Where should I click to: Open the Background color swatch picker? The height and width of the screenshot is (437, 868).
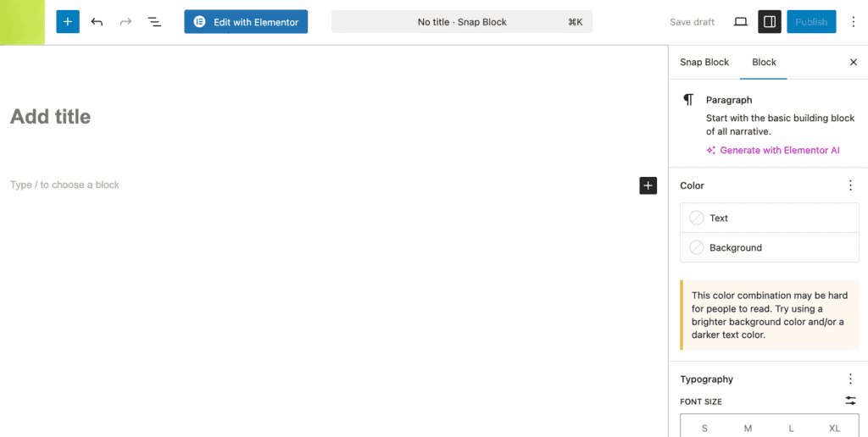769,248
